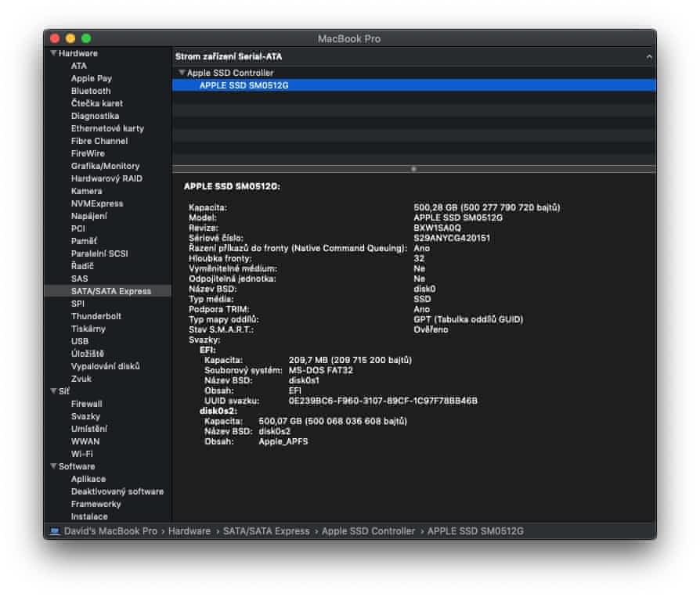
Task: Collapse the Síť section triangle
Action: pos(53,391)
